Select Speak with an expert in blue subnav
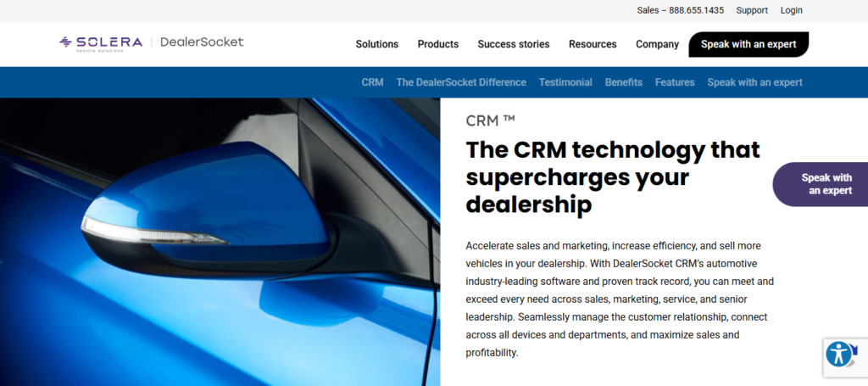868x386 pixels. 754,82
